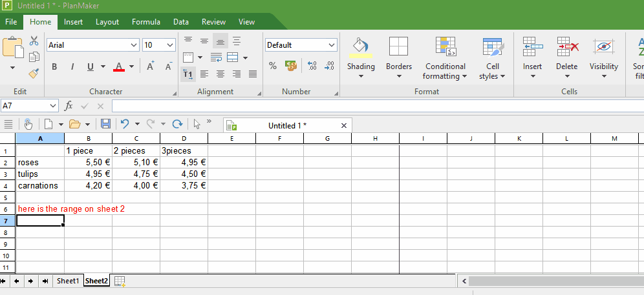Open the font size dropdown
Image resolution: width=644 pixels, height=295 pixels.
point(170,45)
